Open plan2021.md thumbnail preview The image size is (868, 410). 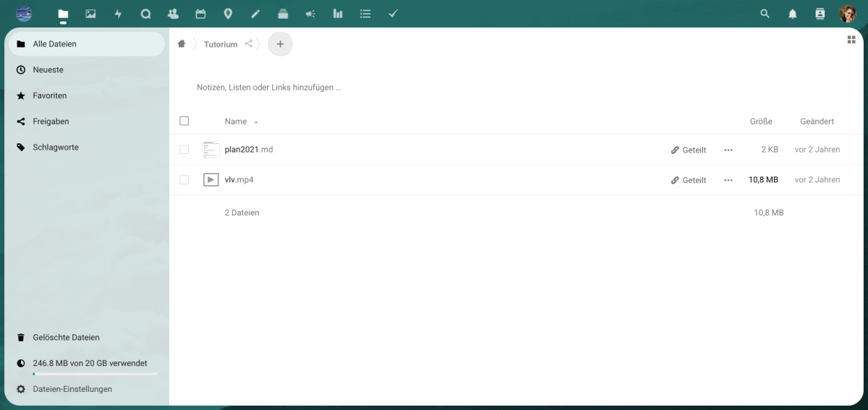click(210, 150)
